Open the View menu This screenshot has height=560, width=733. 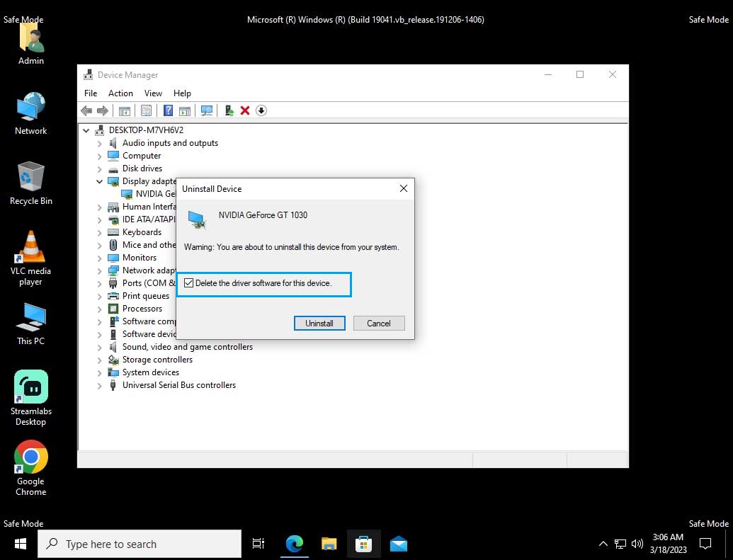153,93
